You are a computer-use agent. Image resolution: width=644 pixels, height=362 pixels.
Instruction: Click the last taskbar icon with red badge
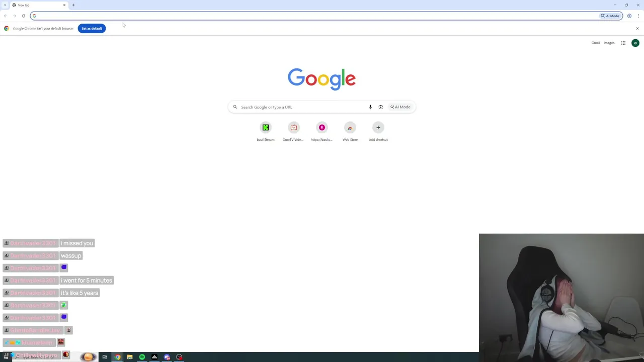click(x=179, y=357)
